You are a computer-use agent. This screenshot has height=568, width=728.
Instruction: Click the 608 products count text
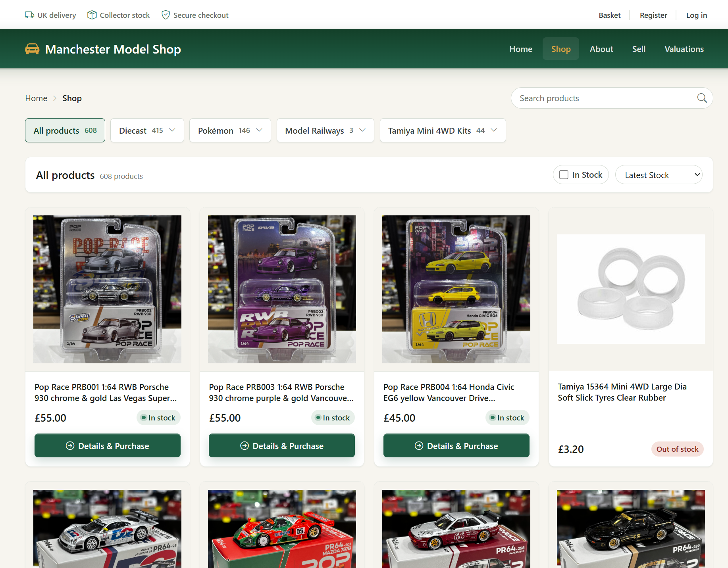[x=121, y=176]
